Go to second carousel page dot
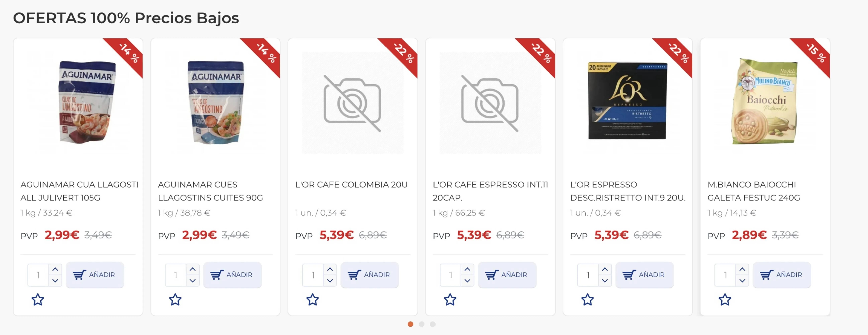 point(421,324)
